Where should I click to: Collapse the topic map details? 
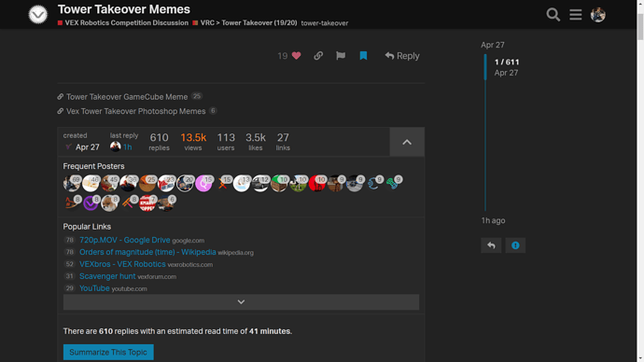407,142
